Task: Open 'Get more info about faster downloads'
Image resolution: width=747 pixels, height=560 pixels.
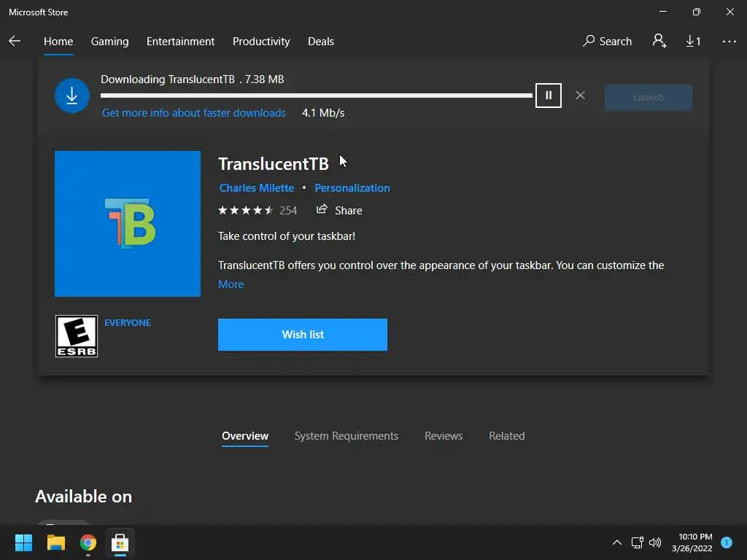Action: [194, 113]
